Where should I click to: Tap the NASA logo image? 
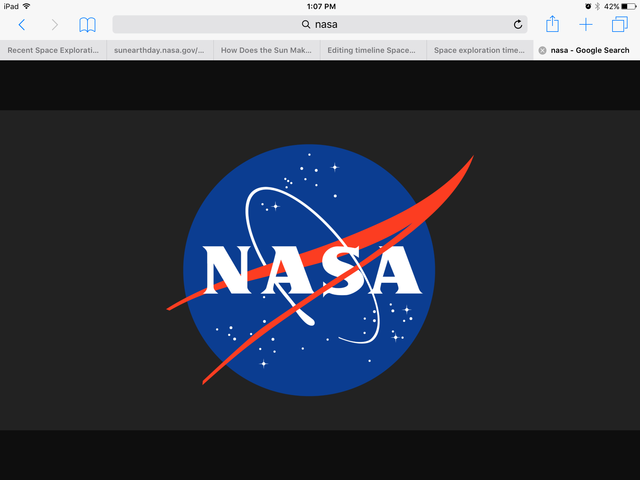(320, 270)
